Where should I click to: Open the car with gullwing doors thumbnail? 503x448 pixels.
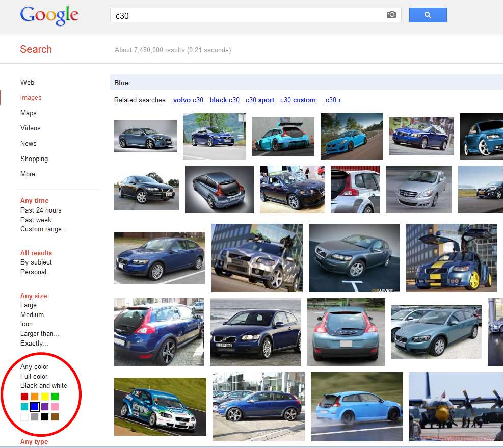coord(452,258)
